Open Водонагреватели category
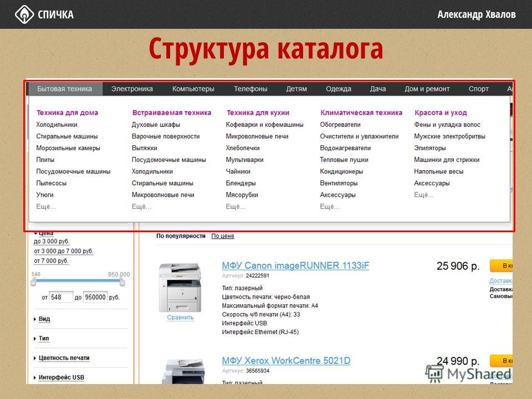 tap(345, 148)
